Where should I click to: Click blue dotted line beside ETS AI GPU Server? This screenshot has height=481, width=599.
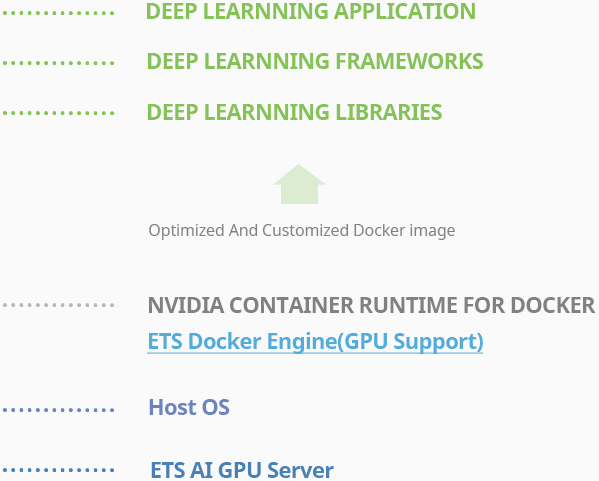click(x=58, y=470)
